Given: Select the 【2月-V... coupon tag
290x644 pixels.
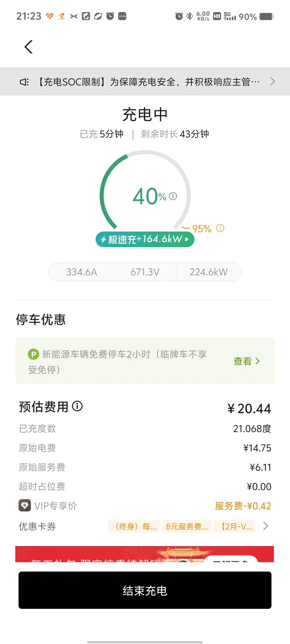Looking at the screenshot, I should pyautogui.click(x=235, y=526).
